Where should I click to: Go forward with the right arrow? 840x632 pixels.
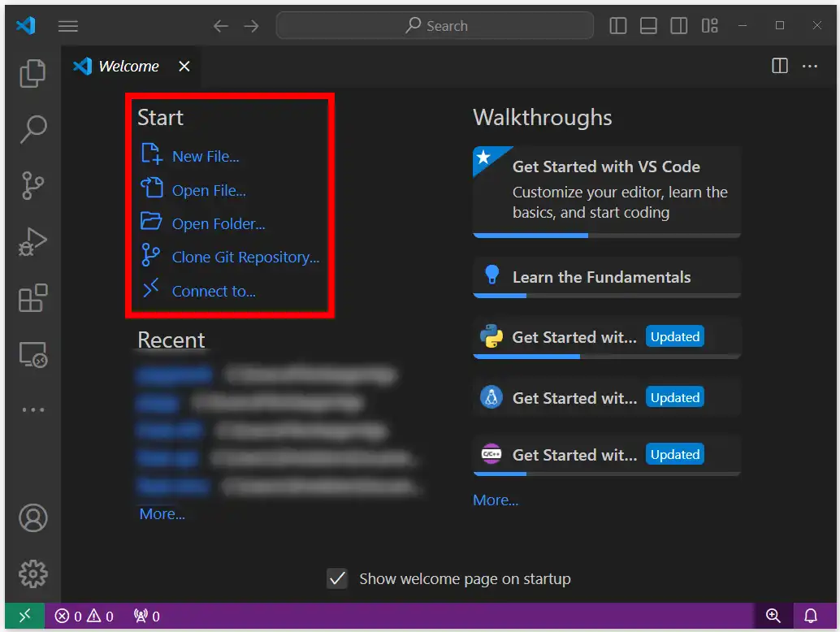(251, 26)
